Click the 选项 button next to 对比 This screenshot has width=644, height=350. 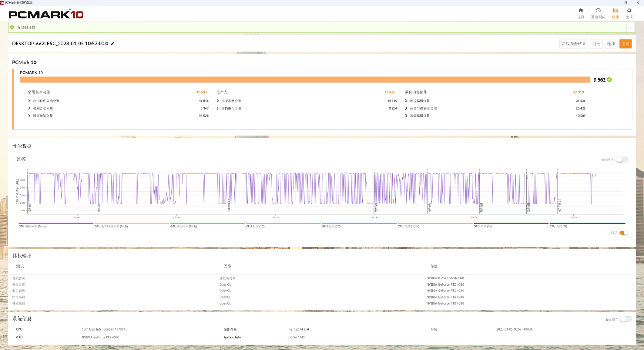[611, 44]
